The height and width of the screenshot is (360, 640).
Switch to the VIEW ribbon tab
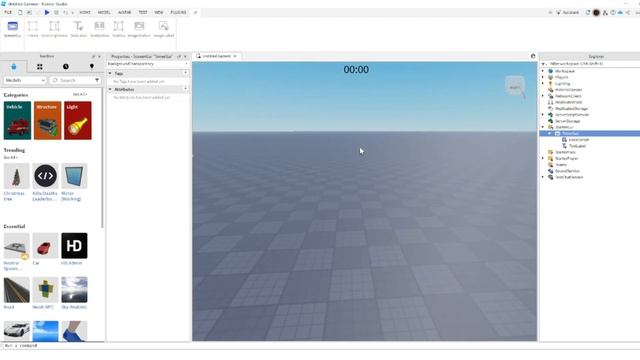coord(159,12)
